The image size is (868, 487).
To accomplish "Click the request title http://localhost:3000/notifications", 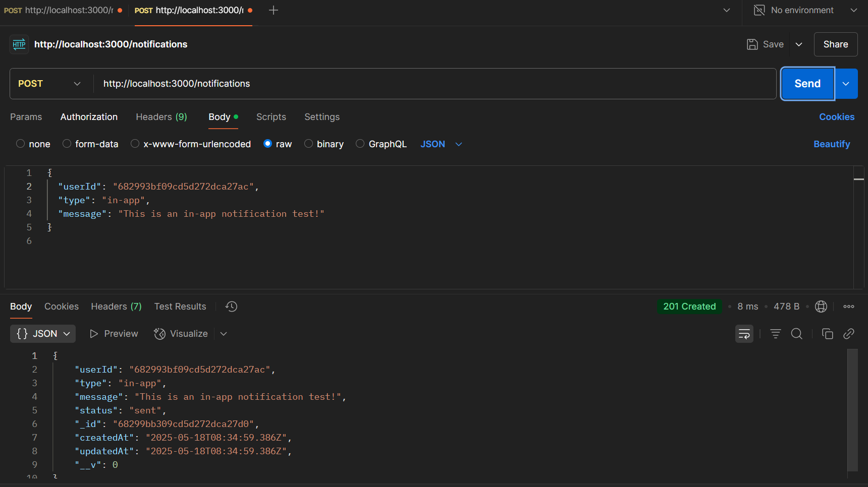I will click(x=111, y=44).
